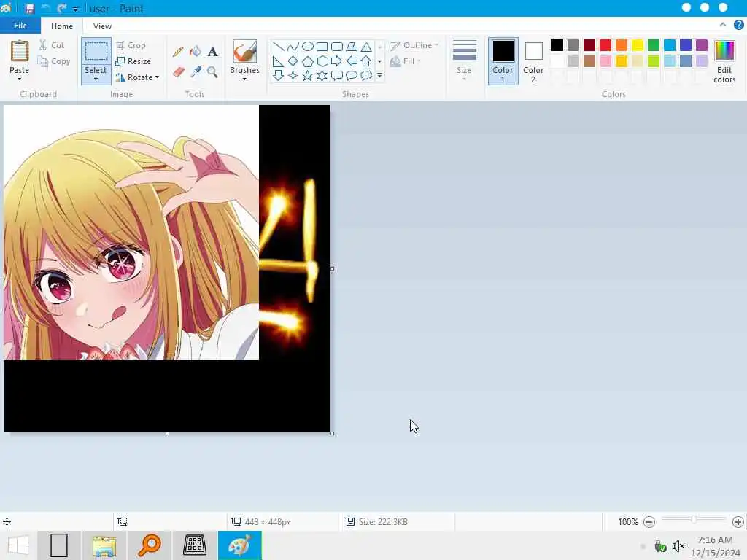Click zoom out minus button
The image size is (747, 560).
pos(649,522)
